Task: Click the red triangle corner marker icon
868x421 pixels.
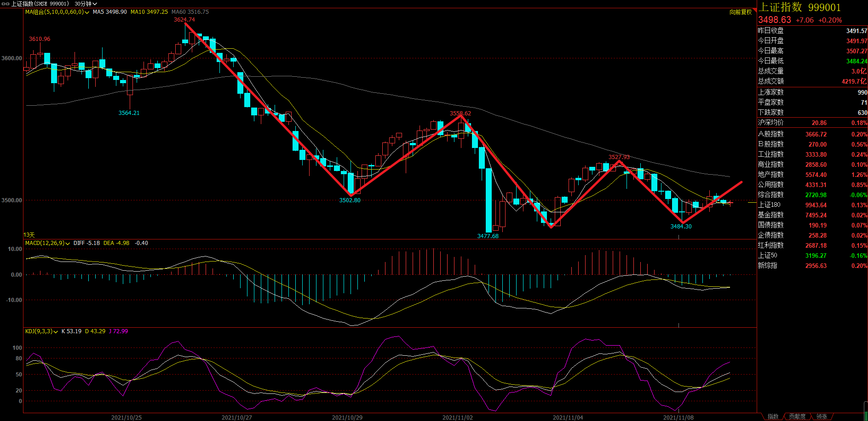Action: pos(754,10)
